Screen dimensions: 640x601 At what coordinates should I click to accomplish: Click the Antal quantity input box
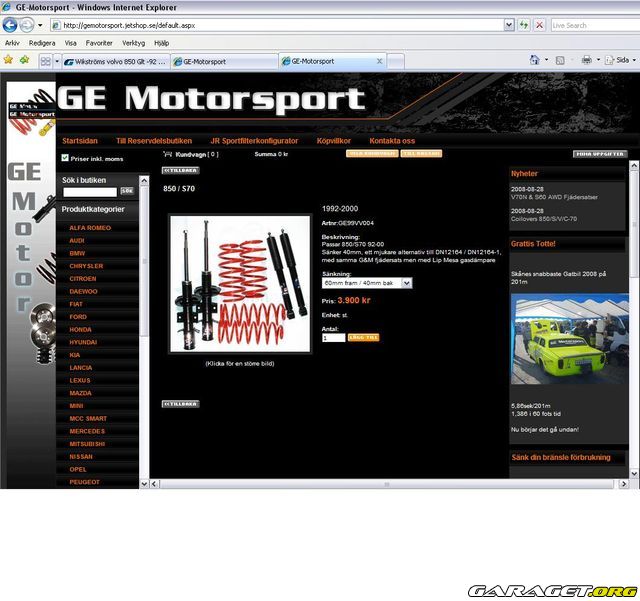[x=333, y=338]
